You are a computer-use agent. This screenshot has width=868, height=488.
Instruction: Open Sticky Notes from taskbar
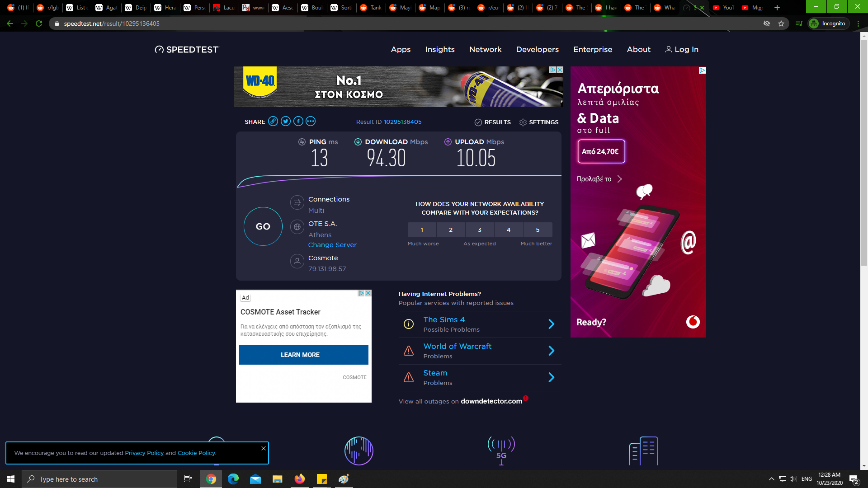[322, 479]
